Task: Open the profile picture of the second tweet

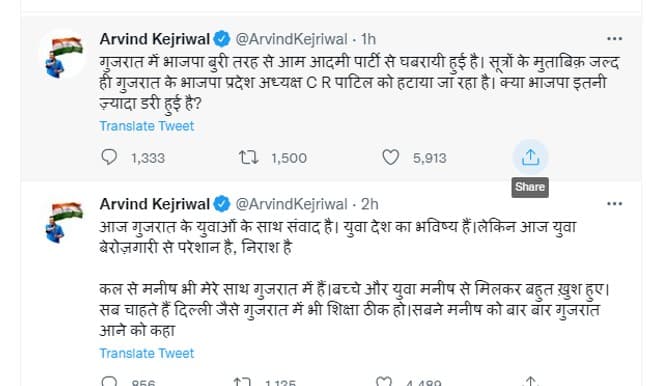Action: click(63, 221)
